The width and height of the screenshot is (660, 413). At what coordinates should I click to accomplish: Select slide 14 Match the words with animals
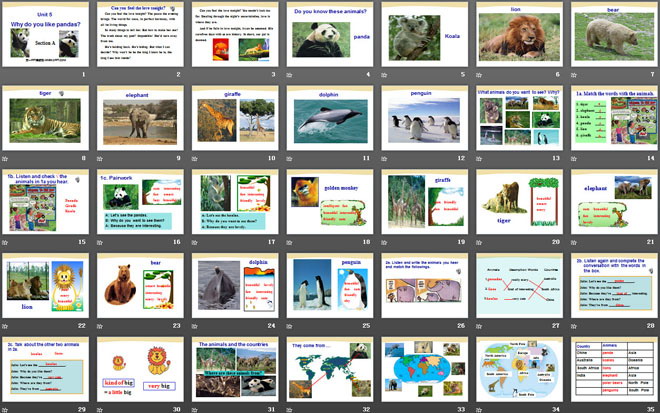click(613, 119)
